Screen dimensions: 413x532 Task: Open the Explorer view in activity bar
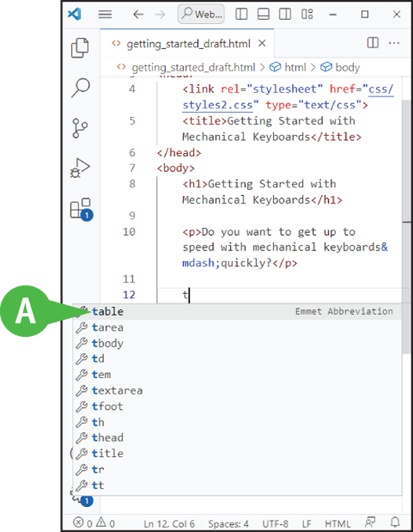click(80, 48)
